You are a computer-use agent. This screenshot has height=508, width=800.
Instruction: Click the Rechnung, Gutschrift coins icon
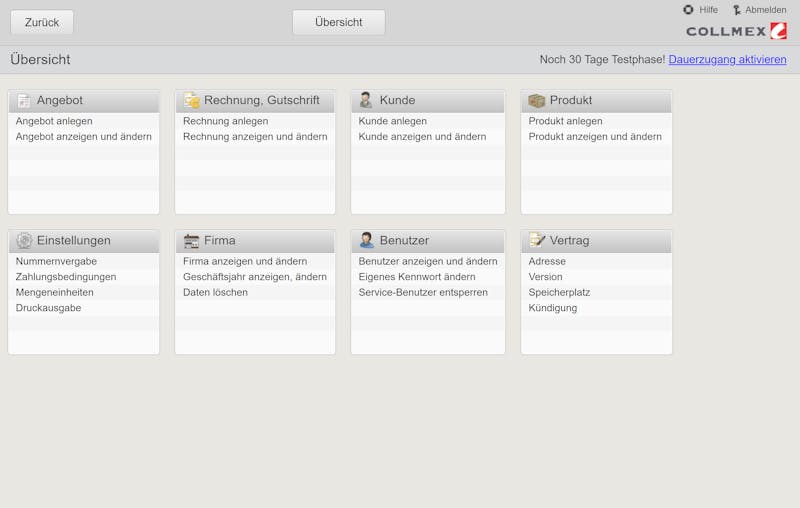pyautogui.click(x=191, y=100)
